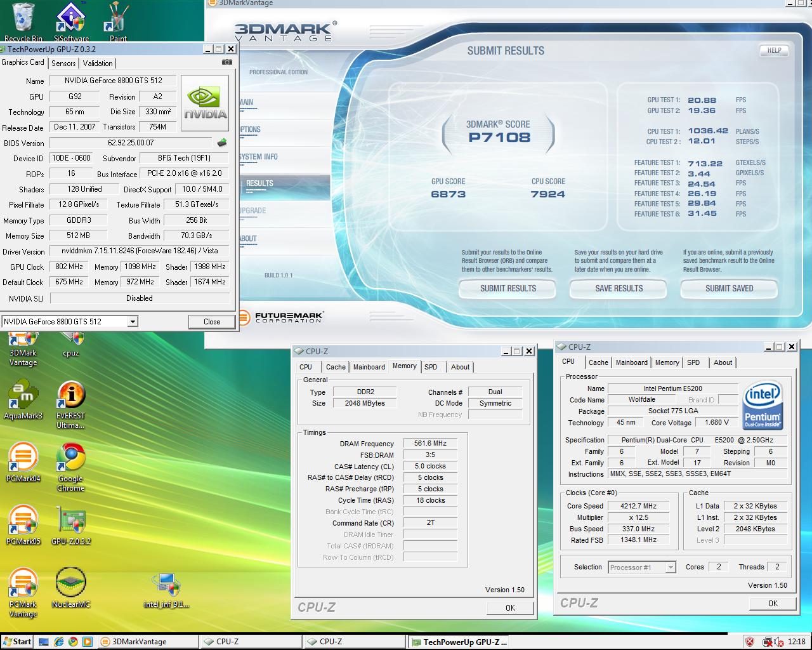This screenshot has width=812, height=650.
Task: Click the Core Speed field 4212.7 MHz
Action: (638, 506)
